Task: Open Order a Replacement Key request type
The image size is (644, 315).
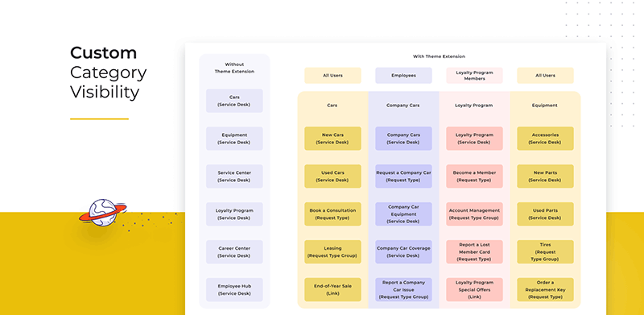Action: (x=546, y=290)
